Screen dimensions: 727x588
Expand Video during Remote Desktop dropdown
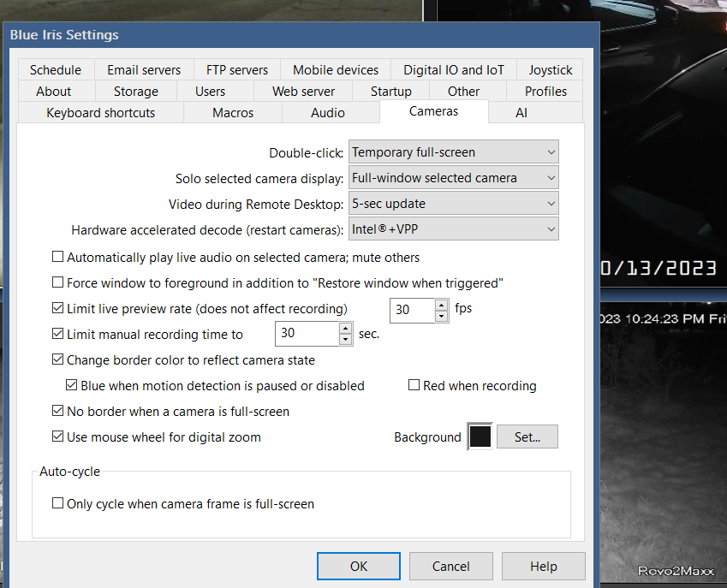point(454,204)
